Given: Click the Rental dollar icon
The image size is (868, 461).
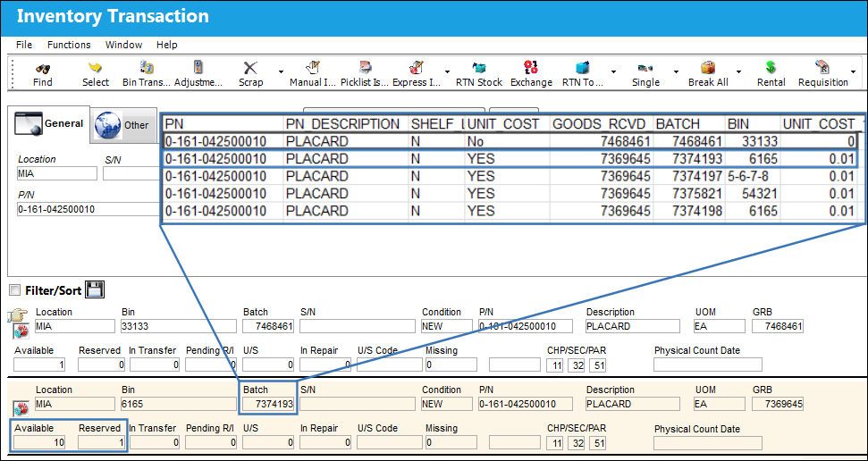Looking at the screenshot, I should click(x=771, y=68).
